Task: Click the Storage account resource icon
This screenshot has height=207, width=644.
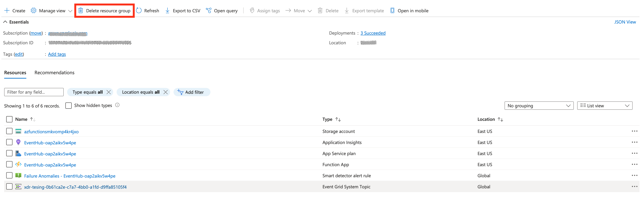Action: 18,131
